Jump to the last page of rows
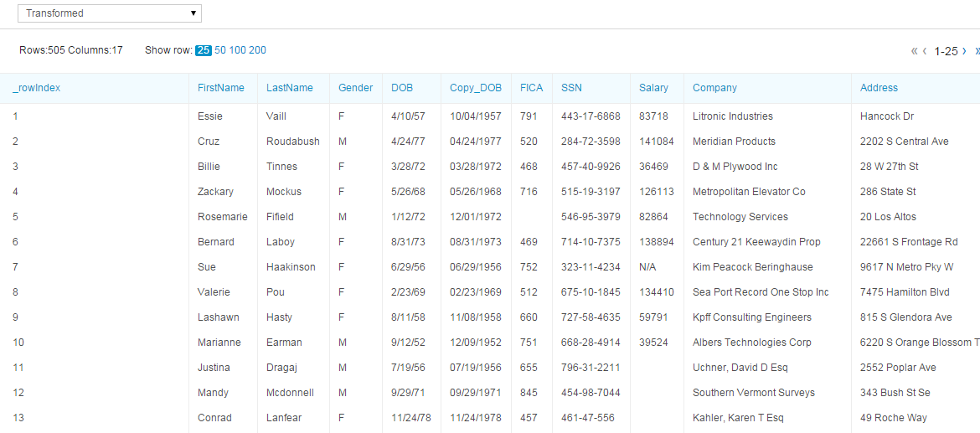Image resolution: width=980 pixels, height=433 pixels. coord(977,51)
